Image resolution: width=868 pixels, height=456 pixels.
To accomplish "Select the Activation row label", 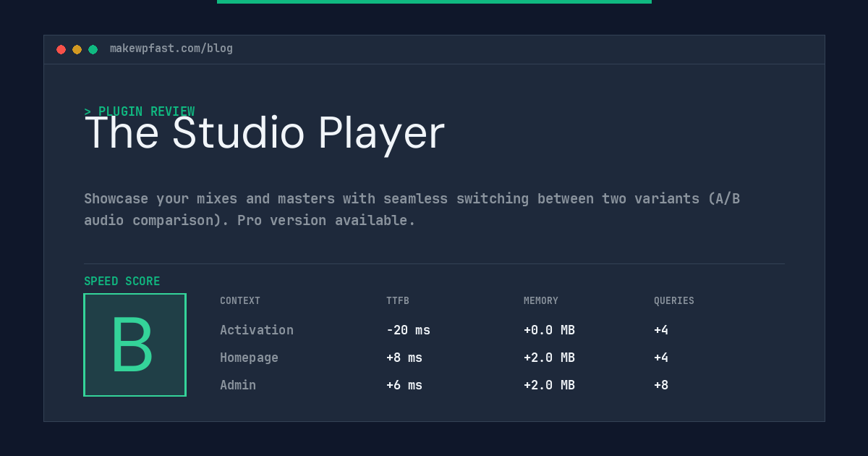I will click(257, 330).
